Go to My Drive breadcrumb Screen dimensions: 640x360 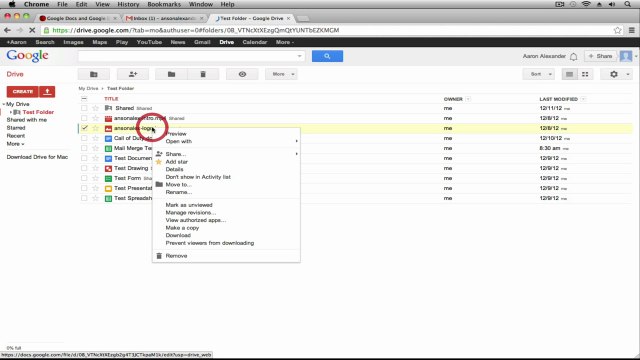[x=88, y=89]
